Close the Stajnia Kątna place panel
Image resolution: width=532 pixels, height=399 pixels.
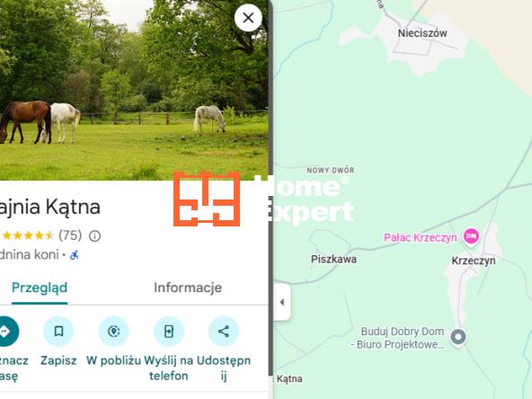(x=248, y=18)
